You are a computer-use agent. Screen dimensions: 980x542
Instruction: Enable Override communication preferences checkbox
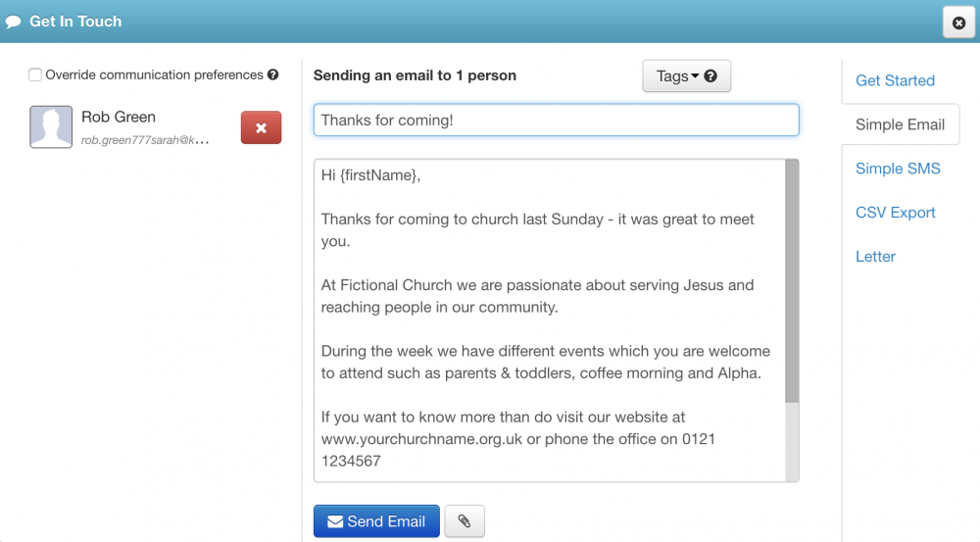pyautogui.click(x=35, y=75)
